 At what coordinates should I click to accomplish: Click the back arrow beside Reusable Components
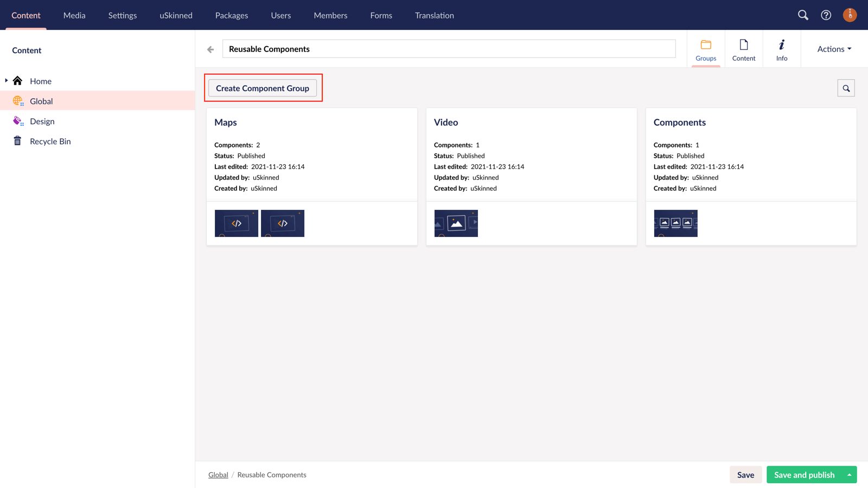pos(210,49)
